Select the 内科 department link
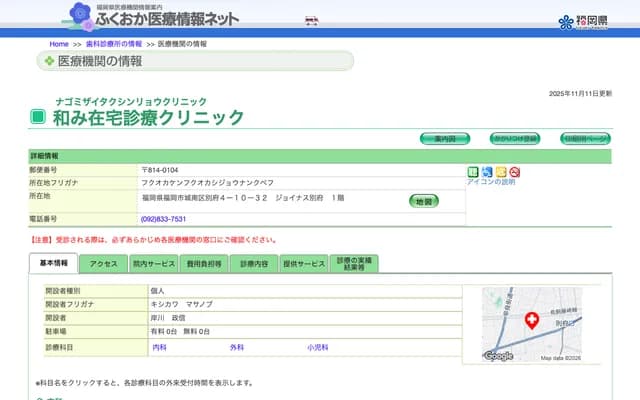The image size is (640, 400). [x=159, y=347]
